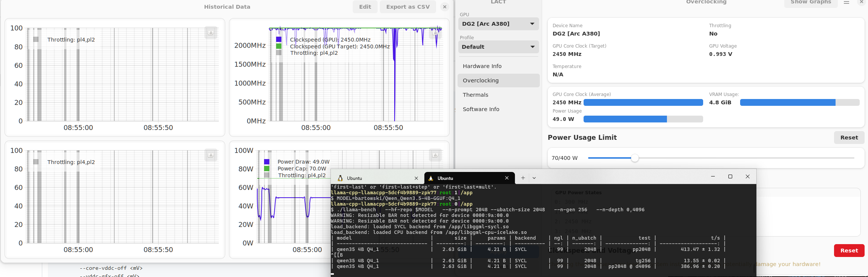Click the Device Name value in Overclocking
Screen dimensions: 868x277
(x=576, y=34)
